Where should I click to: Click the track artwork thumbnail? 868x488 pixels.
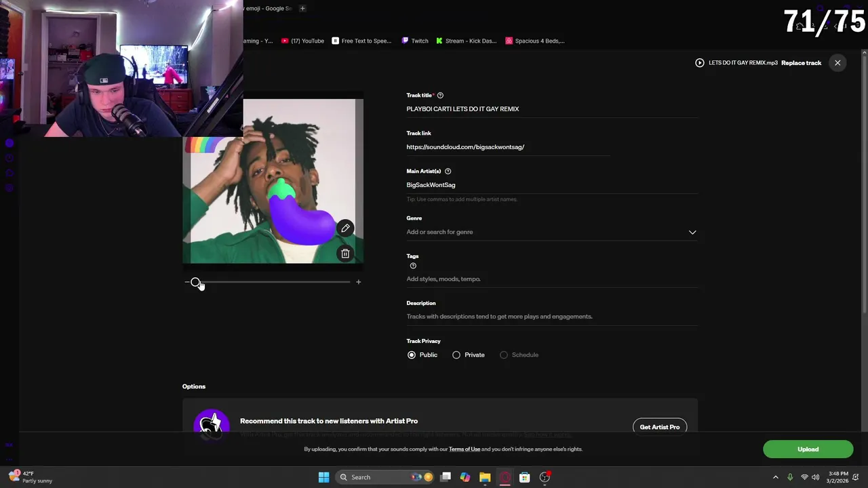coord(273,181)
